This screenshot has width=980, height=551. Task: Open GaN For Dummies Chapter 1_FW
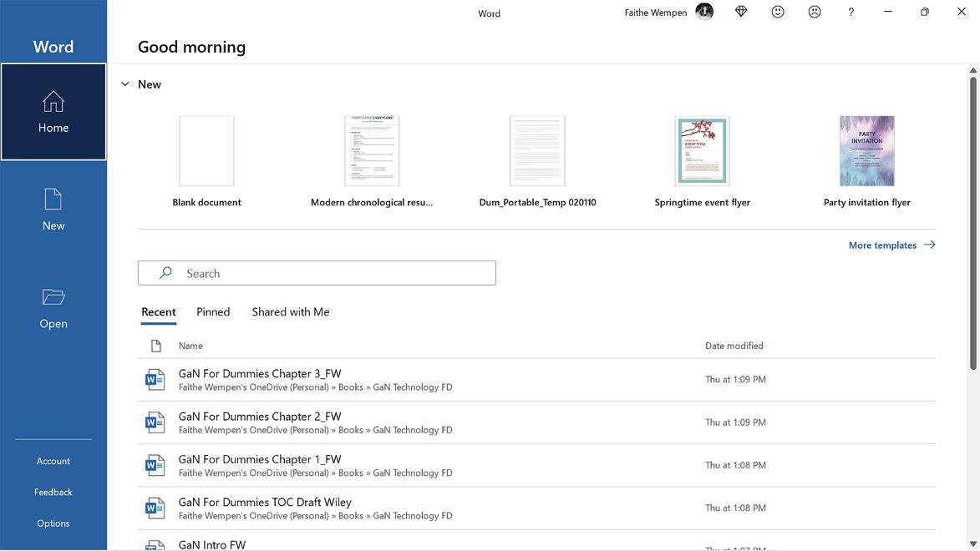click(537, 465)
